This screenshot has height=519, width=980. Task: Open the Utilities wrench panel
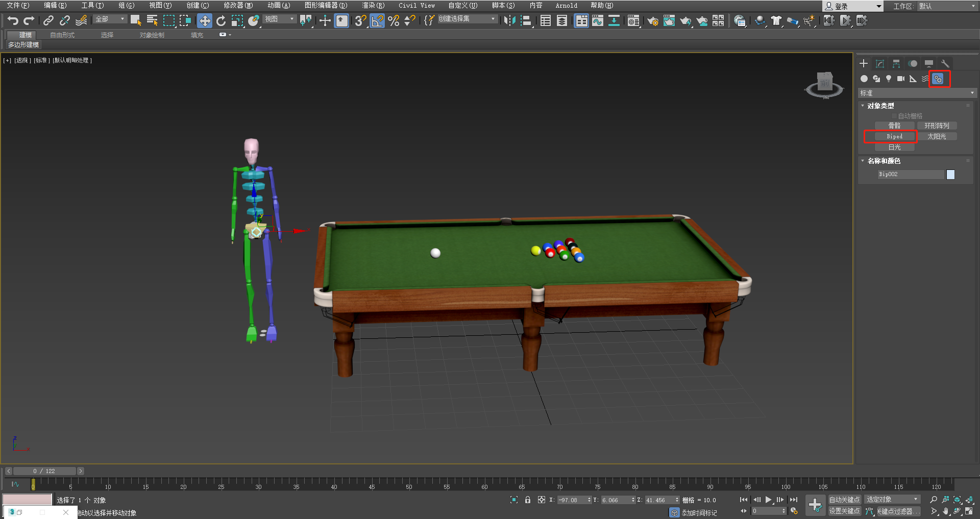point(945,64)
